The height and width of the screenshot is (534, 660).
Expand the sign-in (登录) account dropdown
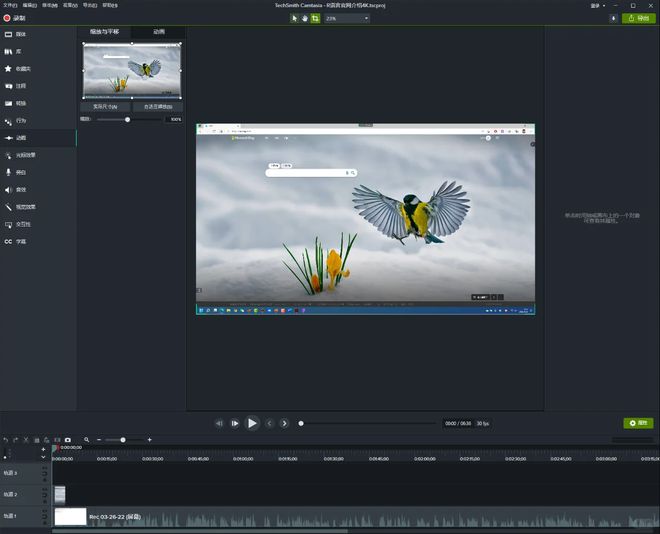(x=596, y=5)
